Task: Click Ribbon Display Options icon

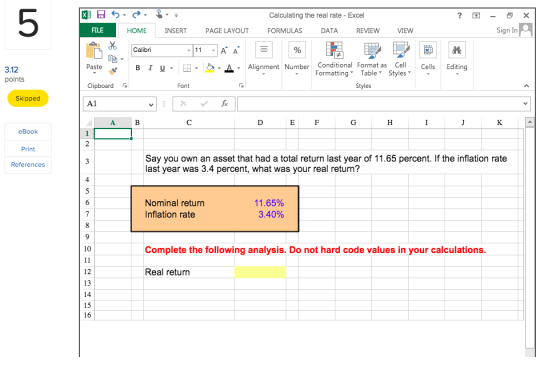Action: pos(476,15)
